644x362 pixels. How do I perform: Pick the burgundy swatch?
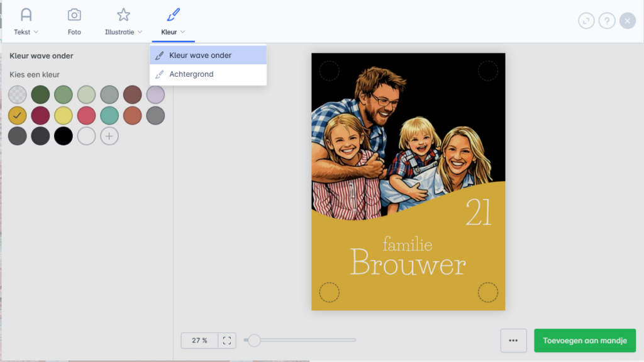40,116
